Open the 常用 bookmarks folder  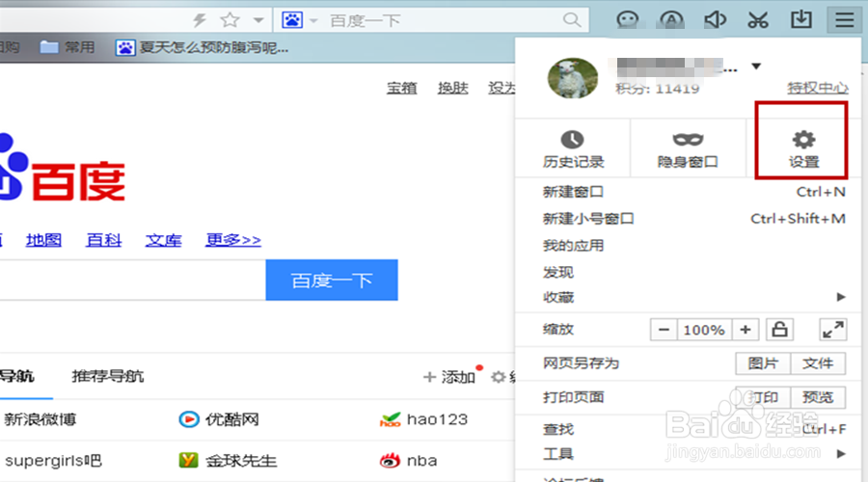[x=67, y=47]
